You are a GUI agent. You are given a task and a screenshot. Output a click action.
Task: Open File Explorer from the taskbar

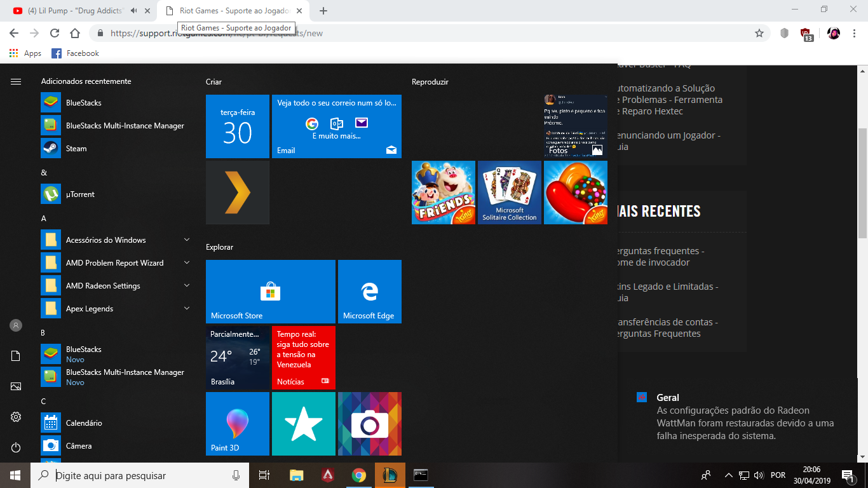coord(296,475)
